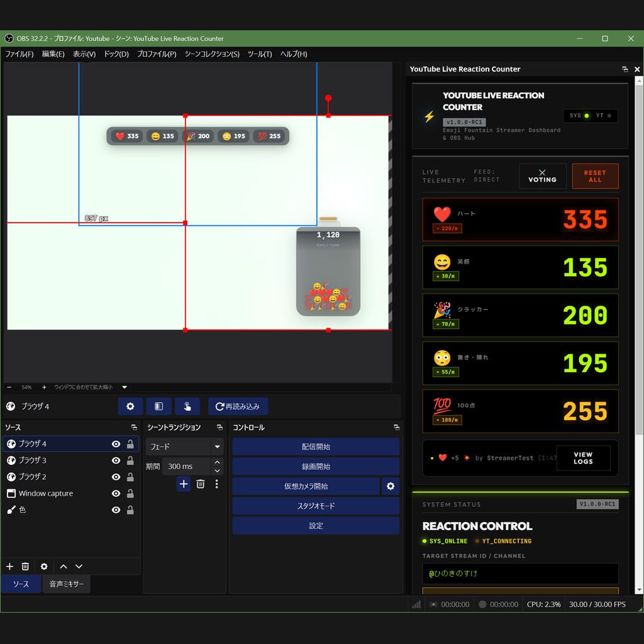Image resolution: width=644 pixels, height=644 pixels.
Task: Open the ヘルプ(H) menu
Action: tap(294, 54)
